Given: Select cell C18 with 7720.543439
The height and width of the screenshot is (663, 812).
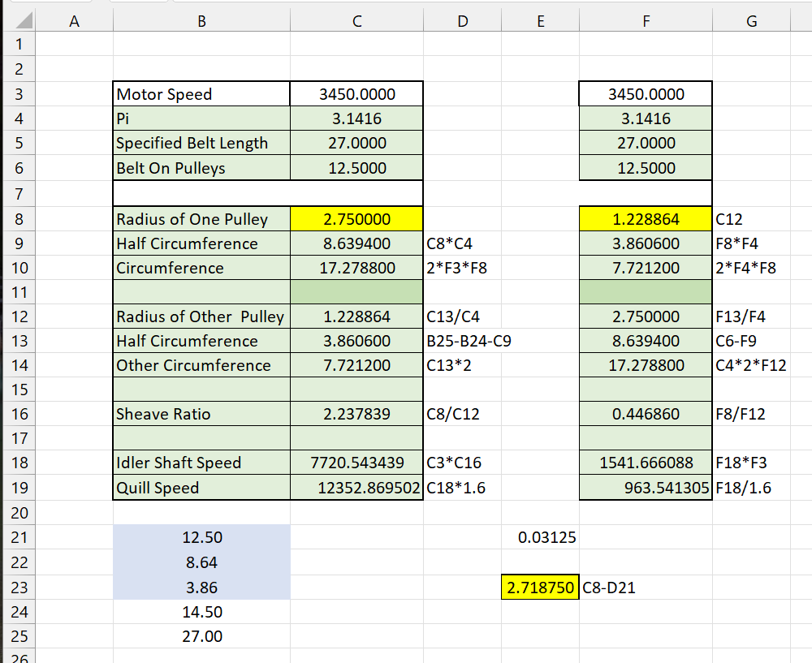Looking at the screenshot, I should point(356,463).
